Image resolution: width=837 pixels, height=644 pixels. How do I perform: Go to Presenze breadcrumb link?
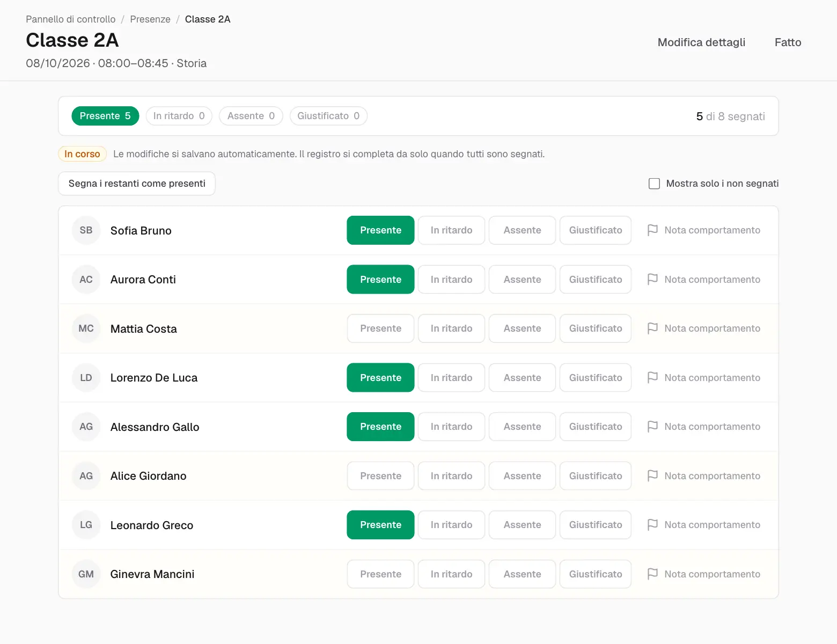pyautogui.click(x=150, y=19)
